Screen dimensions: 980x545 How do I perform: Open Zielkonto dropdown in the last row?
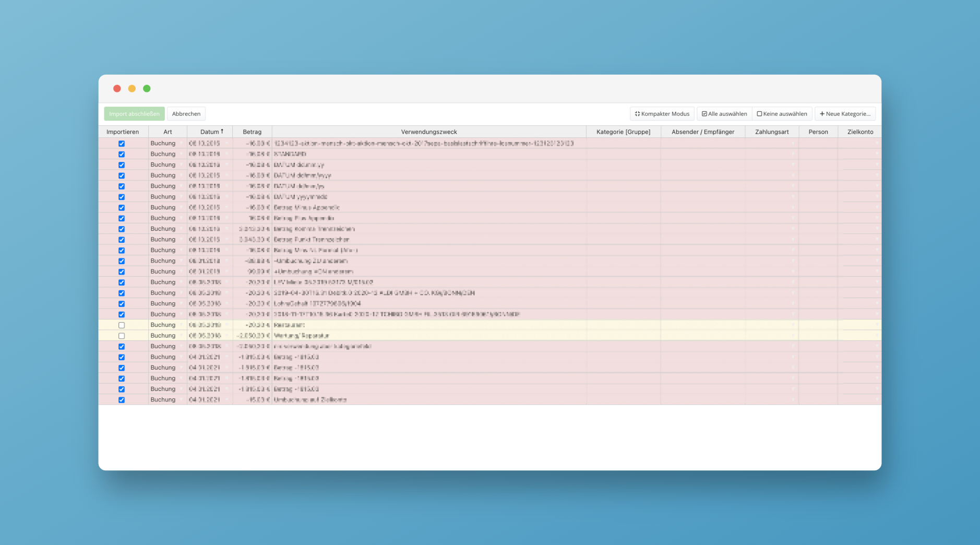877,400
